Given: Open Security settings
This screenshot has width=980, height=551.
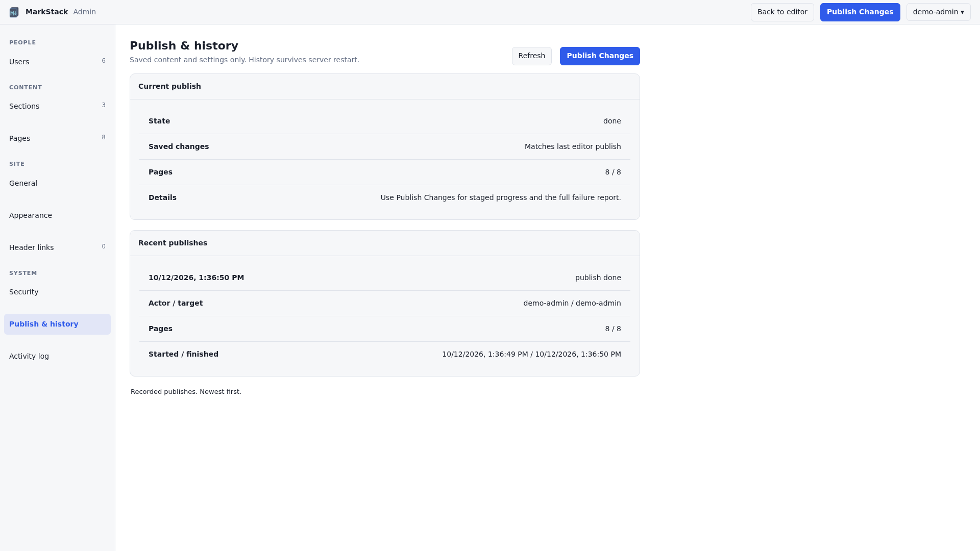Looking at the screenshot, I should (57, 292).
